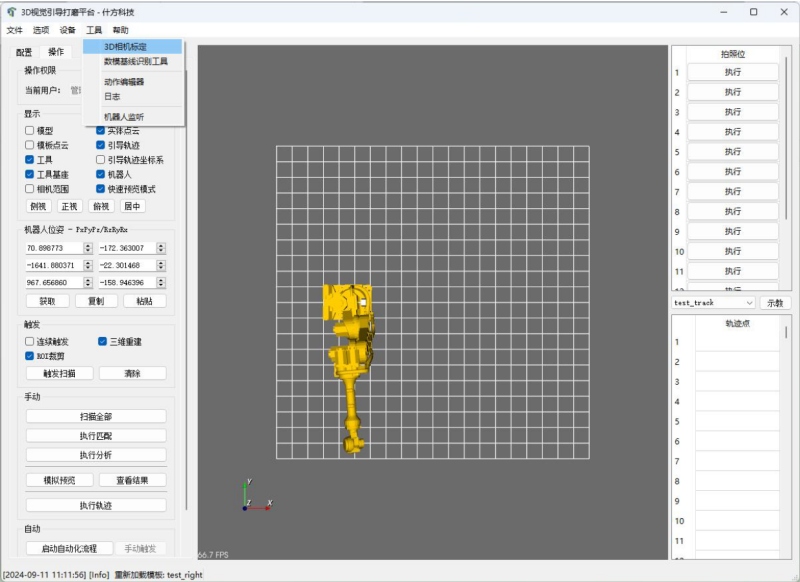Image resolution: width=800 pixels, height=582 pixels.
Task: Click the yellow robot arm model in viewport
Action: pyautogui.click(x=350, y=360)
